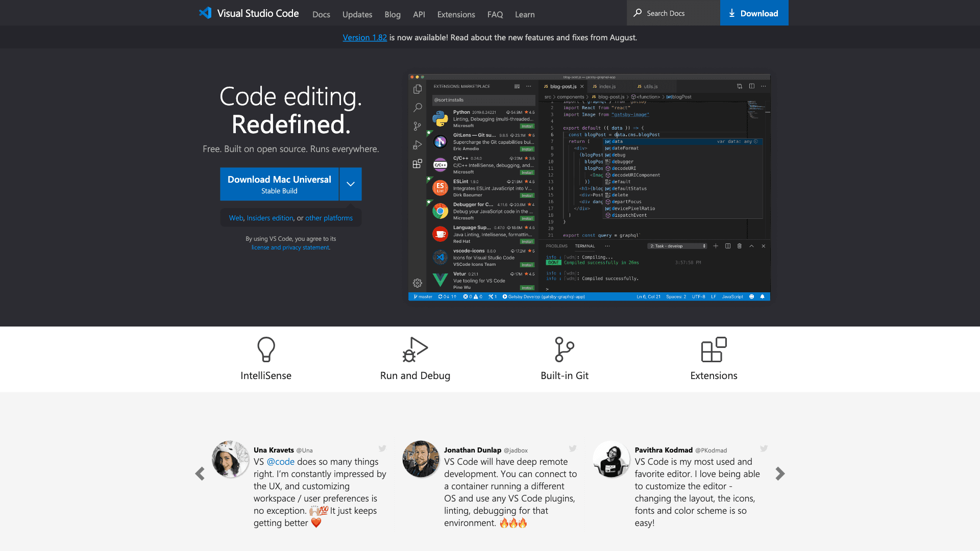Click Twitter bird icon on Pavithra's tweet
The width and height of the screenshot is (980, 551).
pyautogui.click(x=764, y=448)
